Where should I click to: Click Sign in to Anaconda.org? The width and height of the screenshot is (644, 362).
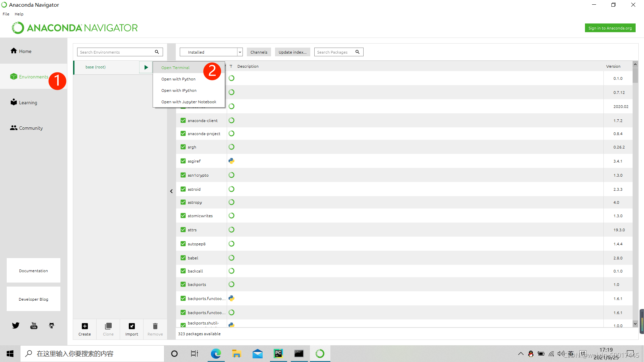coord(610,28)
